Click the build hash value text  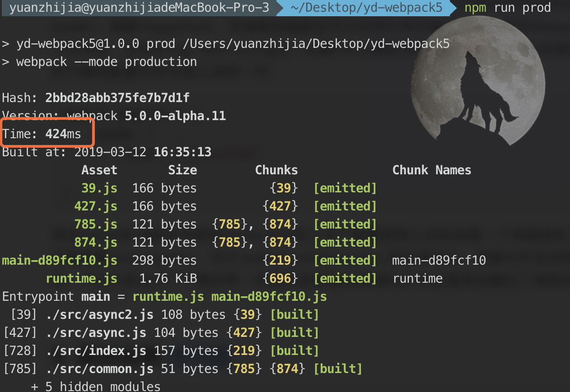(x=117, y=98)
